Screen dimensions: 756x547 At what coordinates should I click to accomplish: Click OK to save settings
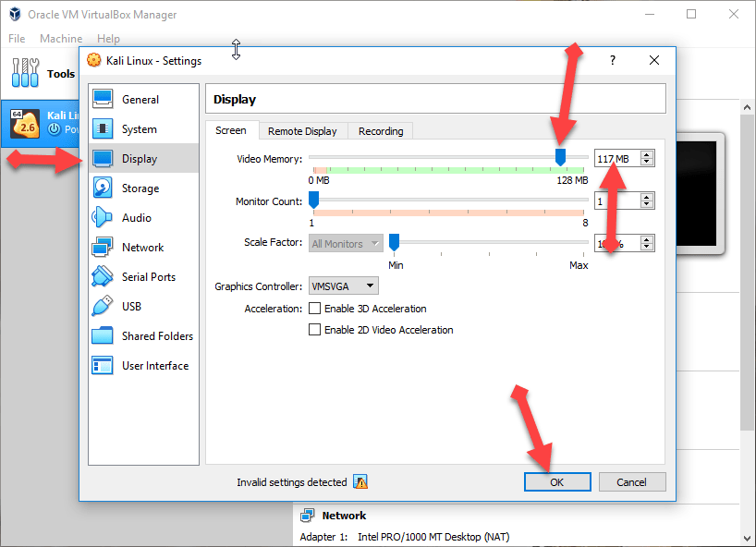pyautogui.click(x=556, y=482)
